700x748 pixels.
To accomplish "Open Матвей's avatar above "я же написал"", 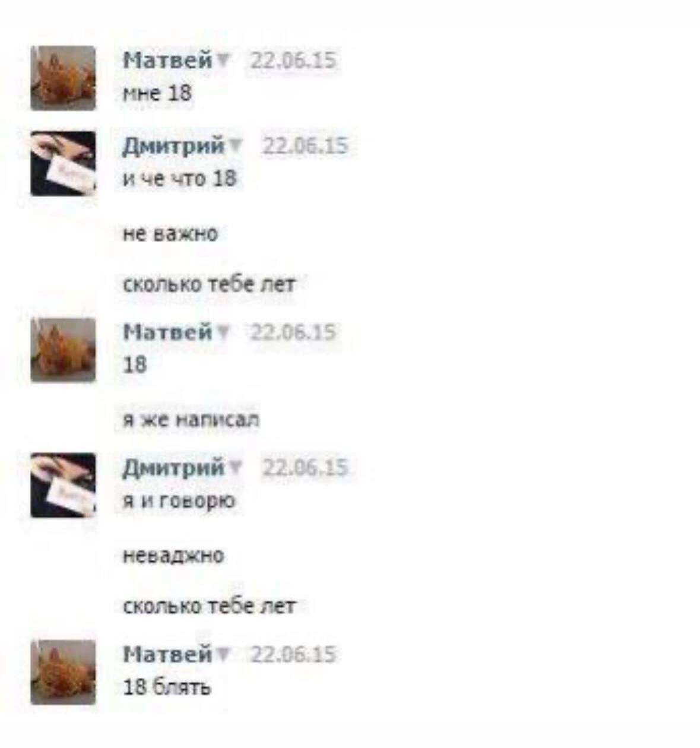I will [x=64, y=350].
